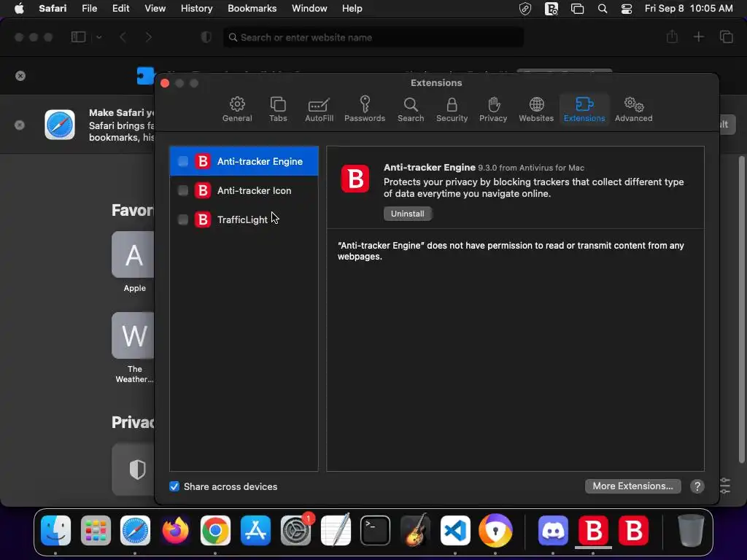Launch Google Chrome from the Dock
This screenshot has width=747, height=560.
point(215,531)
